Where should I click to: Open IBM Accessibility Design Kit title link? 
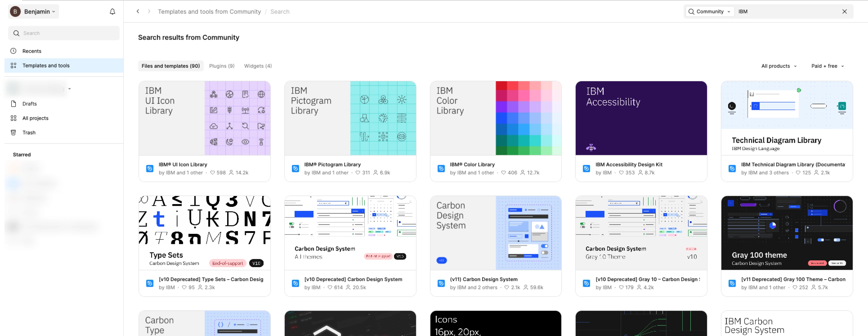click(x=629, y=164)
